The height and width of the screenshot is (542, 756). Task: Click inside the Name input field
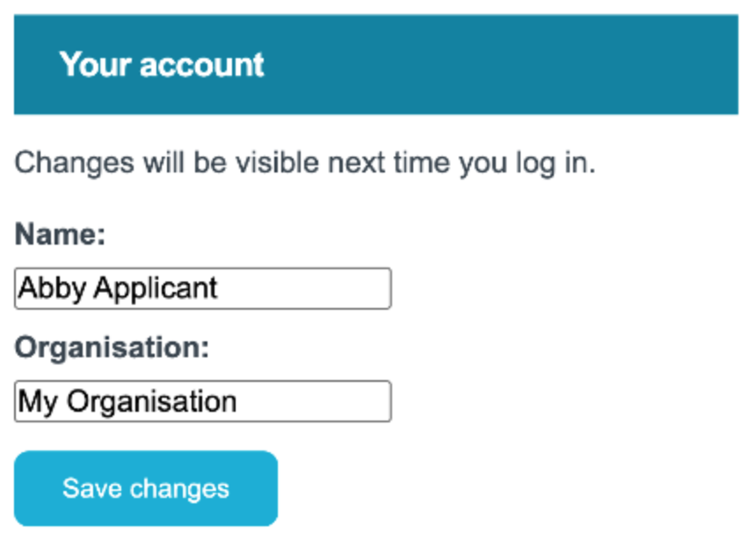click(202, 289)
